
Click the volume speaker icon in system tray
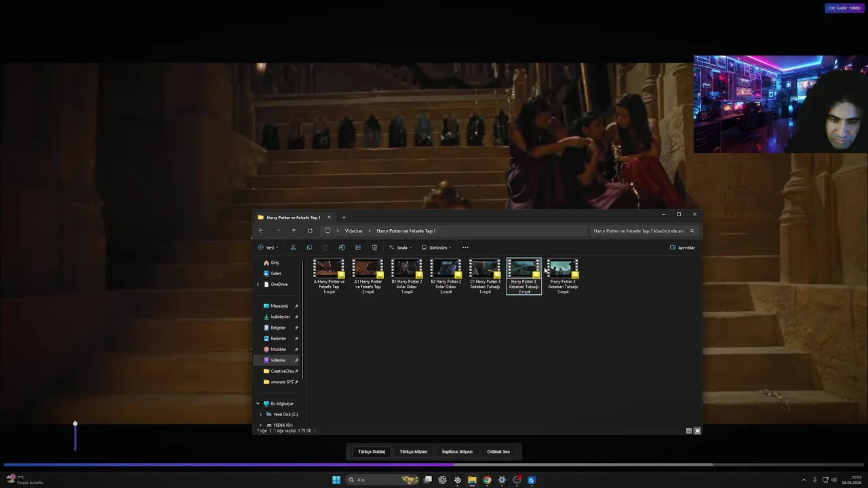pyautogui.click(x=833, y=480)
